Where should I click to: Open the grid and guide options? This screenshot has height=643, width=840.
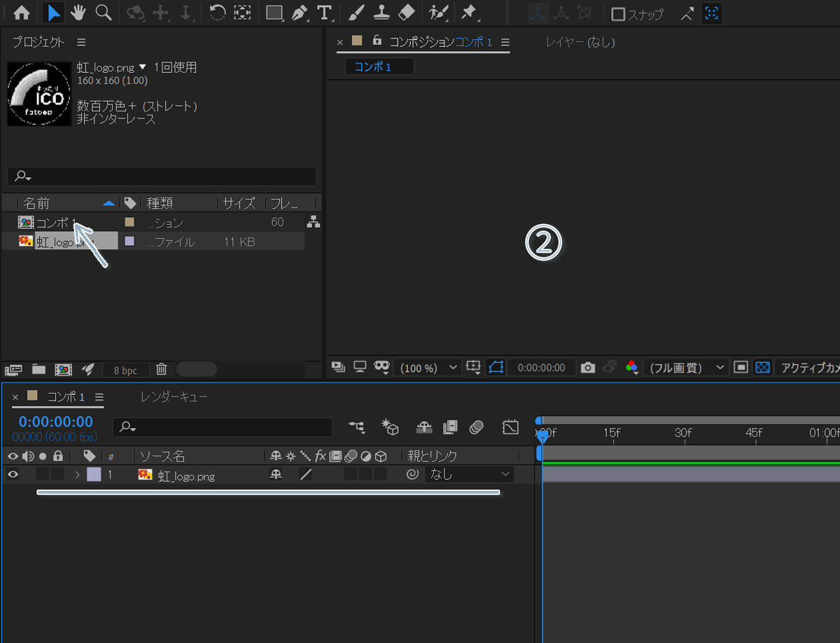click(x=474, y=367)
